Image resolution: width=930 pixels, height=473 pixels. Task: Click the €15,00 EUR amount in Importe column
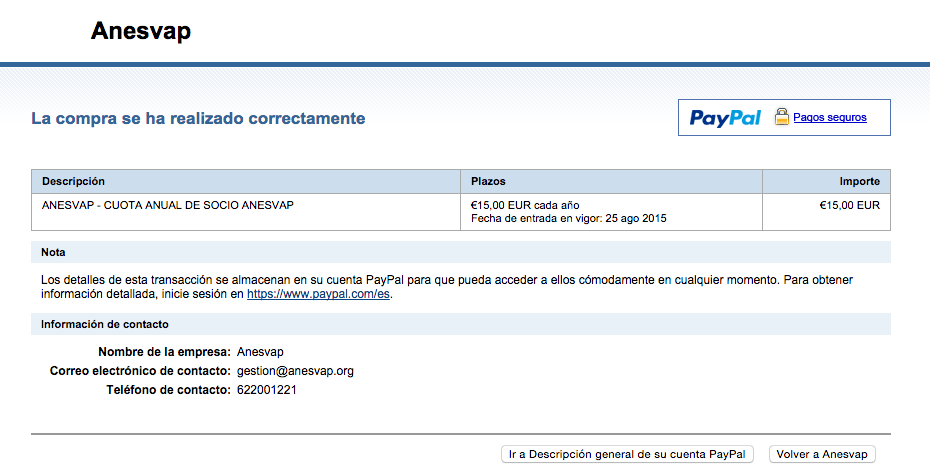(849, 205)
